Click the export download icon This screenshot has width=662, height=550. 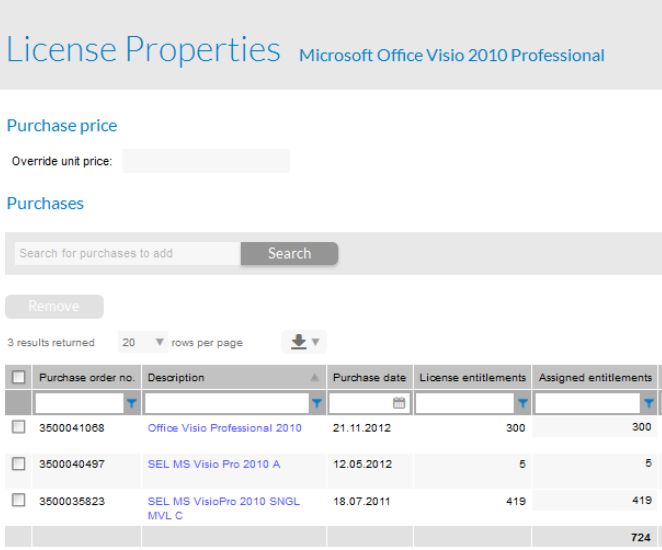tap(298, 342)
